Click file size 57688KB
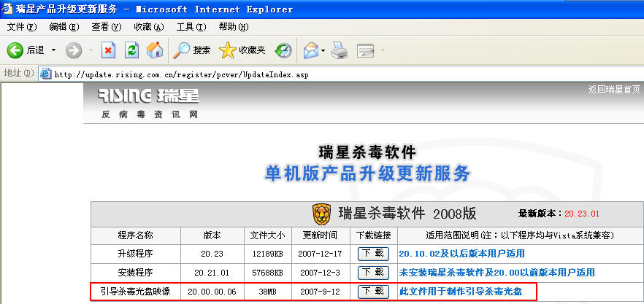The height and width of the screenshot is (304, 644). [268, 273]
